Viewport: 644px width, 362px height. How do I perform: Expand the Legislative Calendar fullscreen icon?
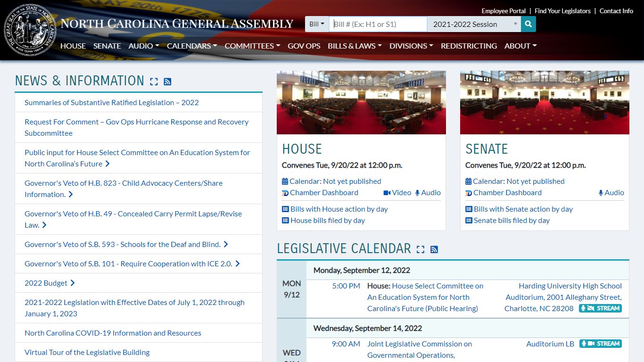(x=421, y=249)
